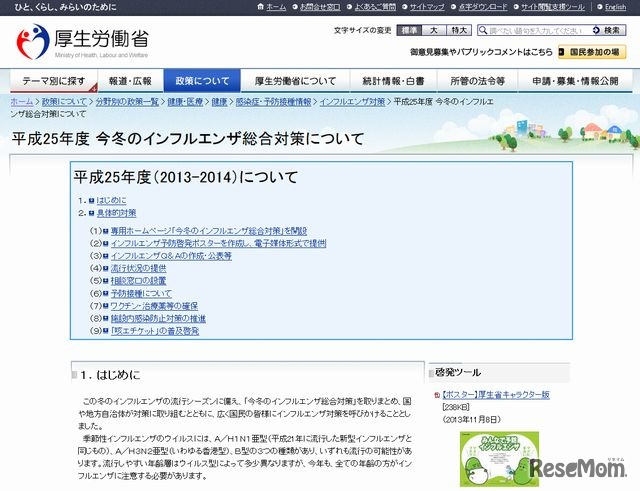
Task: Switch to English language
Action: click(611, 7)
